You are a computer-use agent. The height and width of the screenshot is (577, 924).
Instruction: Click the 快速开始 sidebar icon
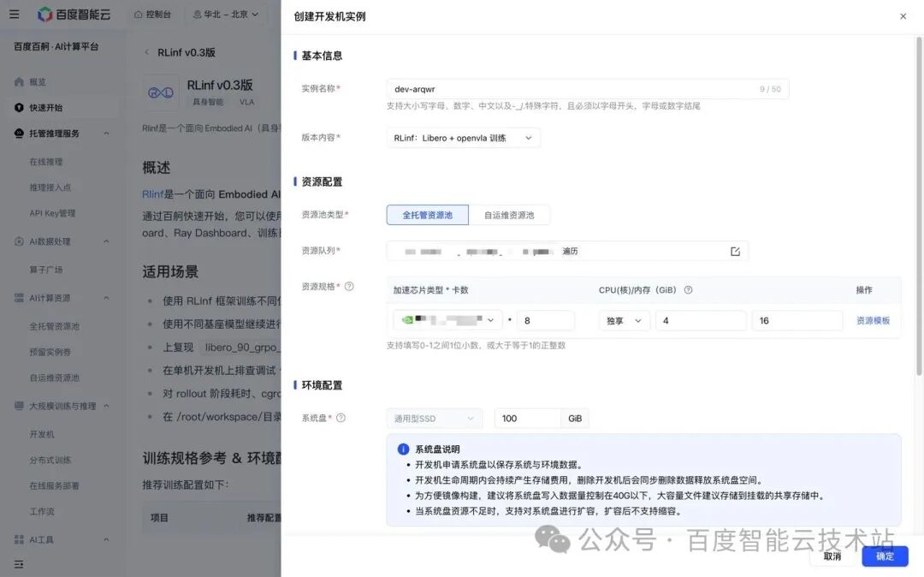point(19,107)
